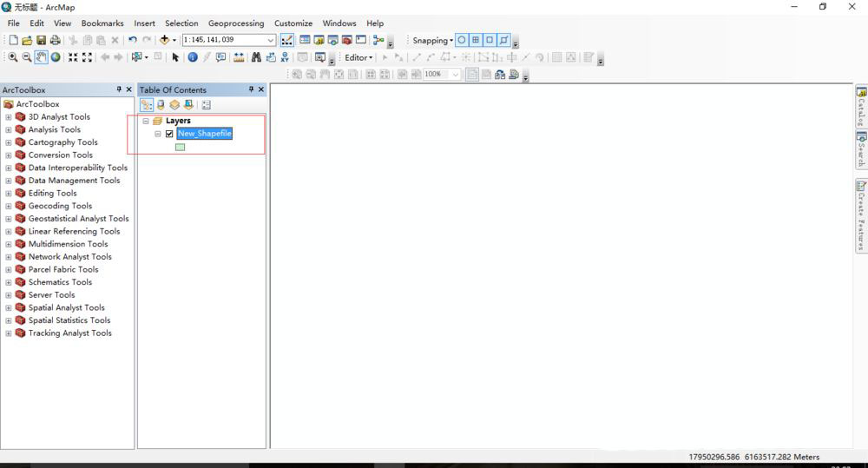The image size is (868, 468).
Task: Open the Customize menu
Action: click(293, 23)
